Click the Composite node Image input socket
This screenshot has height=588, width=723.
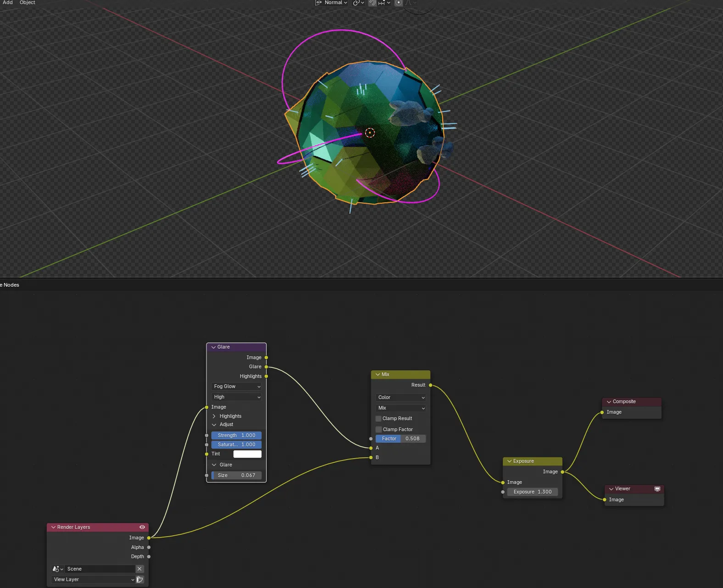(x=602, y=412)
